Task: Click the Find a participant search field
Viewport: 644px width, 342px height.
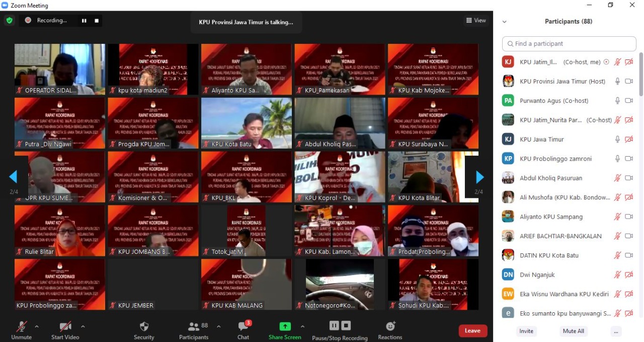Action: [x=569, y=44]
